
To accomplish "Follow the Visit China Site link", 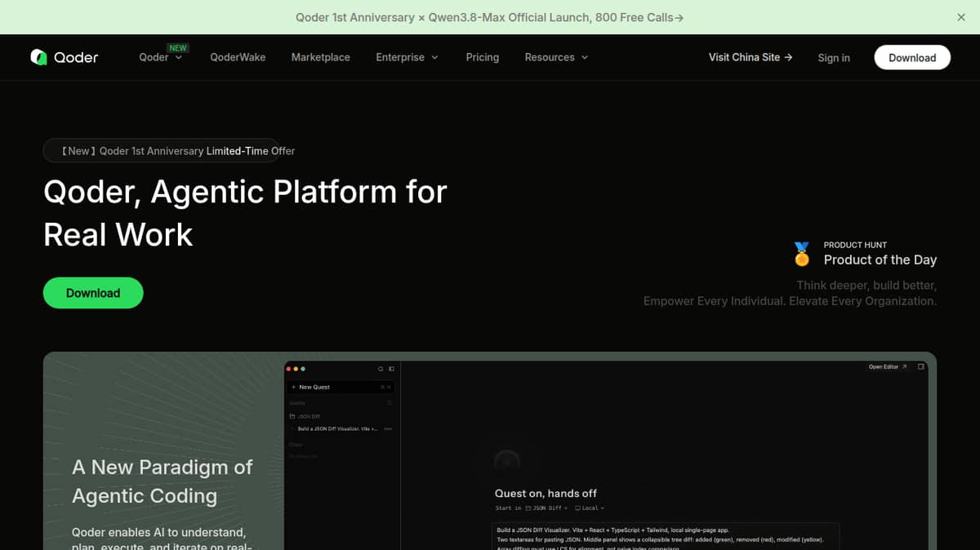I will tap(751, 57).
